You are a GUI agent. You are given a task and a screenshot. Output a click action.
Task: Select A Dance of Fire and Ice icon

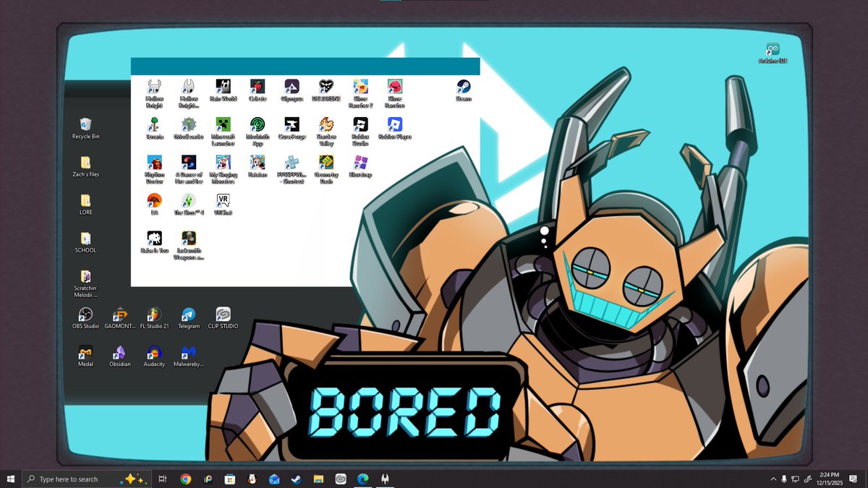(x=189, y=169)
